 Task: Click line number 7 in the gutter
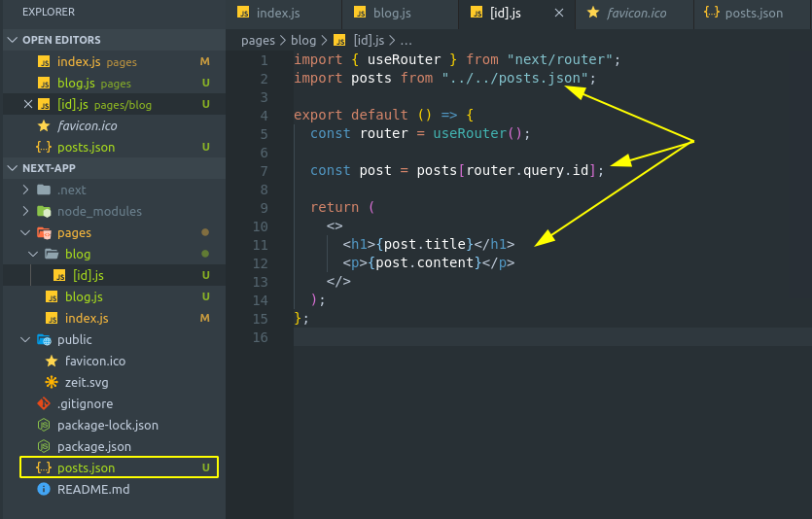click(264, 171)
